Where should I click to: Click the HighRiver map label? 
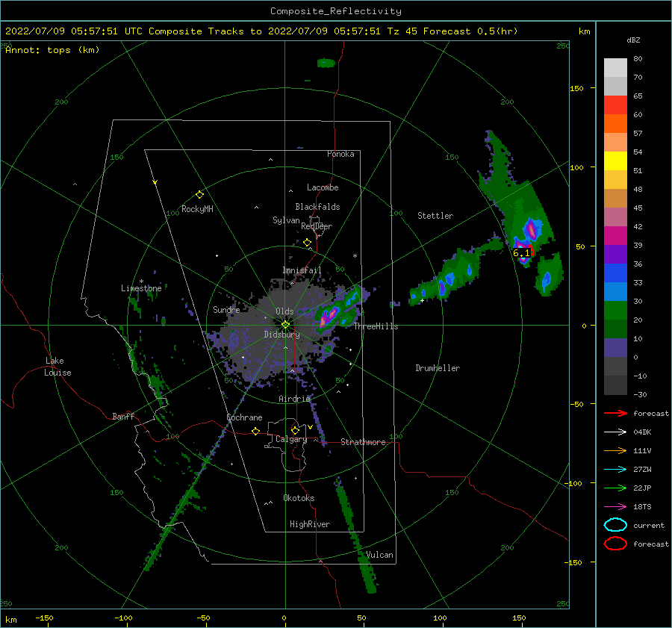[310, 524]
